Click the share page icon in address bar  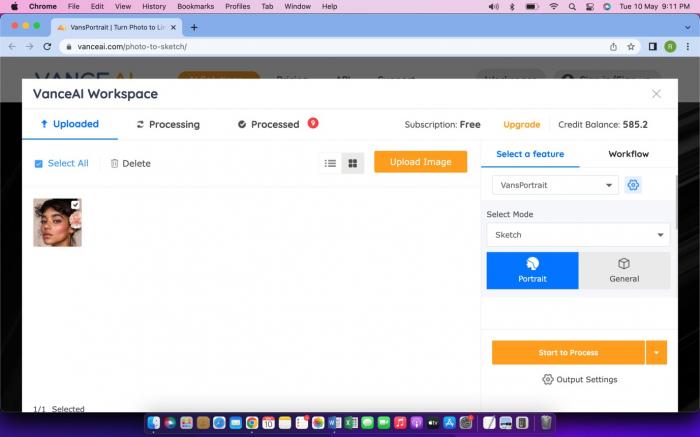tap(613, 46)
